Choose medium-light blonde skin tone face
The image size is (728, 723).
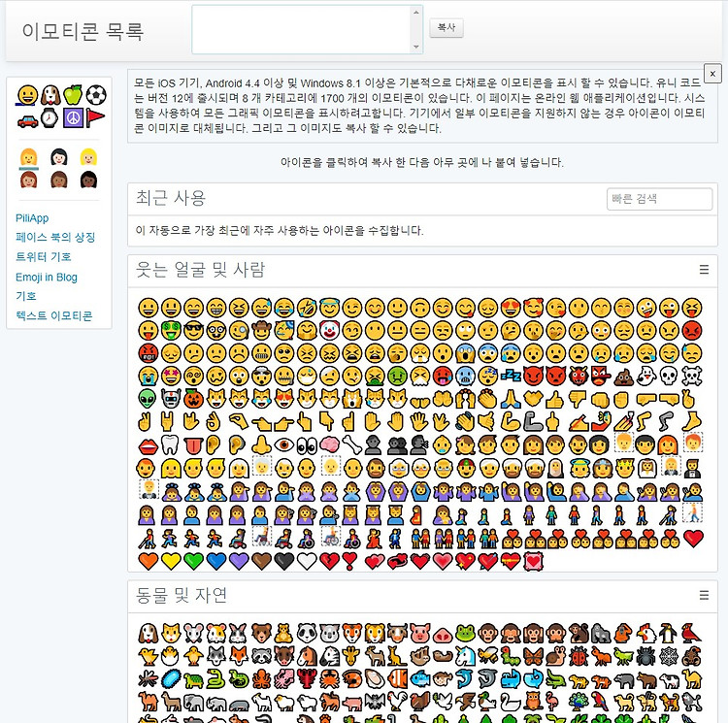(88, 158)
